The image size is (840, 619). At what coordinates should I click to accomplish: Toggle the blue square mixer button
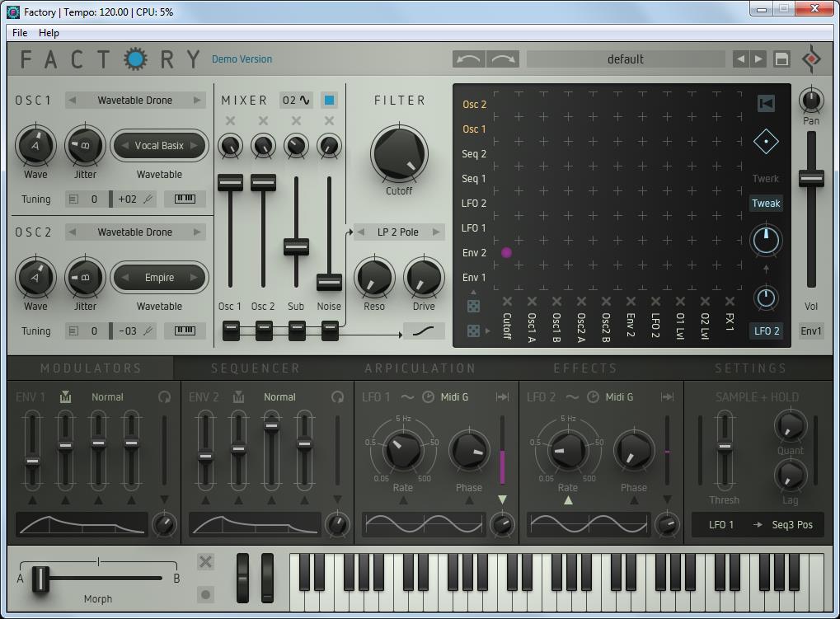pos(329,100)
